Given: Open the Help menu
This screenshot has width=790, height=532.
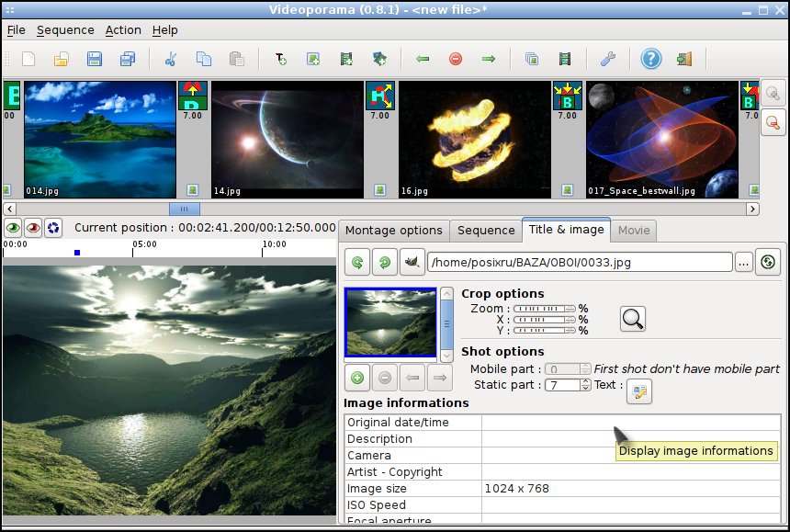Looking at the screenshot, I should coord(165,30).
